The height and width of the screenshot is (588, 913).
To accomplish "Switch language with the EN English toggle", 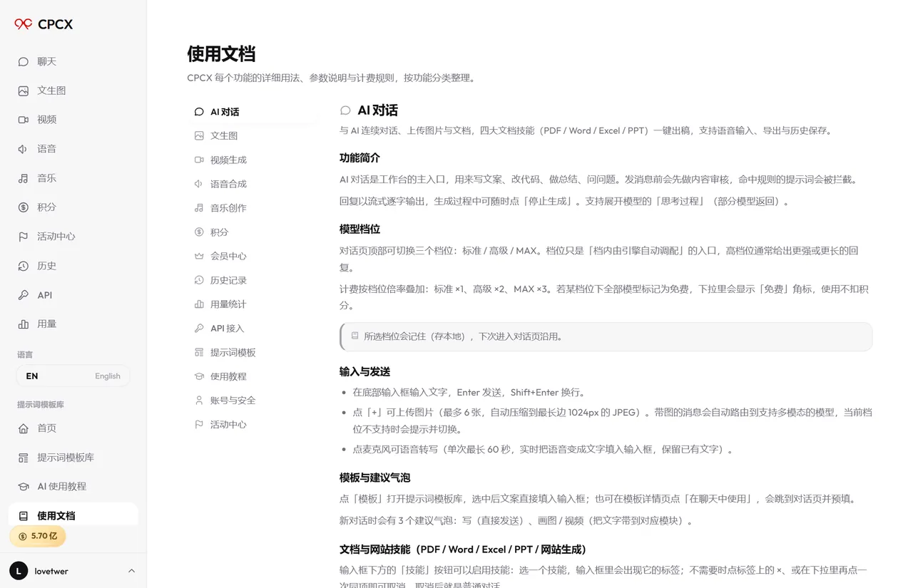I will (x=73, y=376).
